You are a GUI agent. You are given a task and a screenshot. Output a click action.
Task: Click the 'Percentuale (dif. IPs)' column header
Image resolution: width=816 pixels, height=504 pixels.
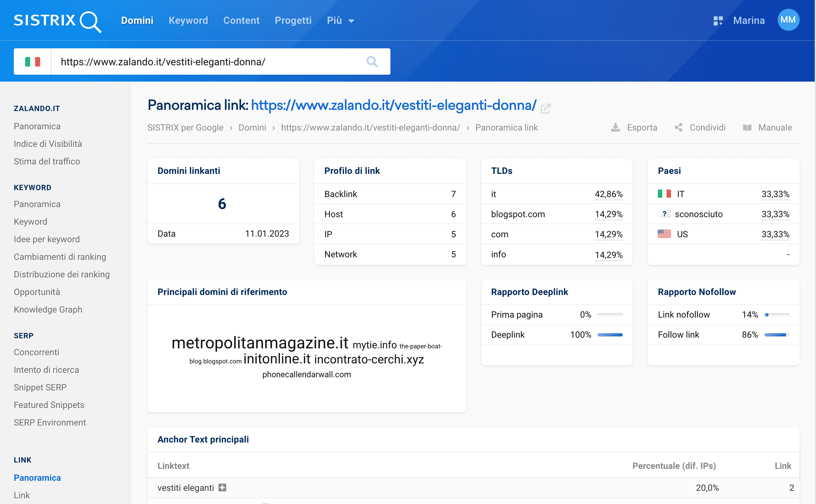(x=674, y=466)
